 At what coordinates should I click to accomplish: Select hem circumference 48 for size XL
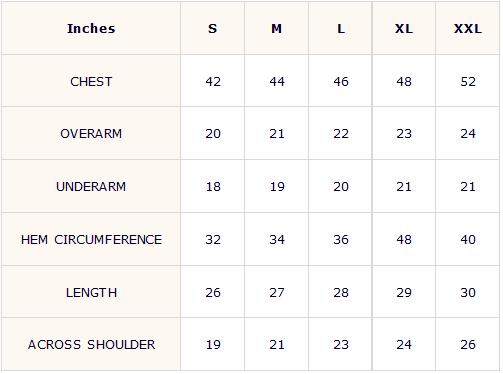404,240
